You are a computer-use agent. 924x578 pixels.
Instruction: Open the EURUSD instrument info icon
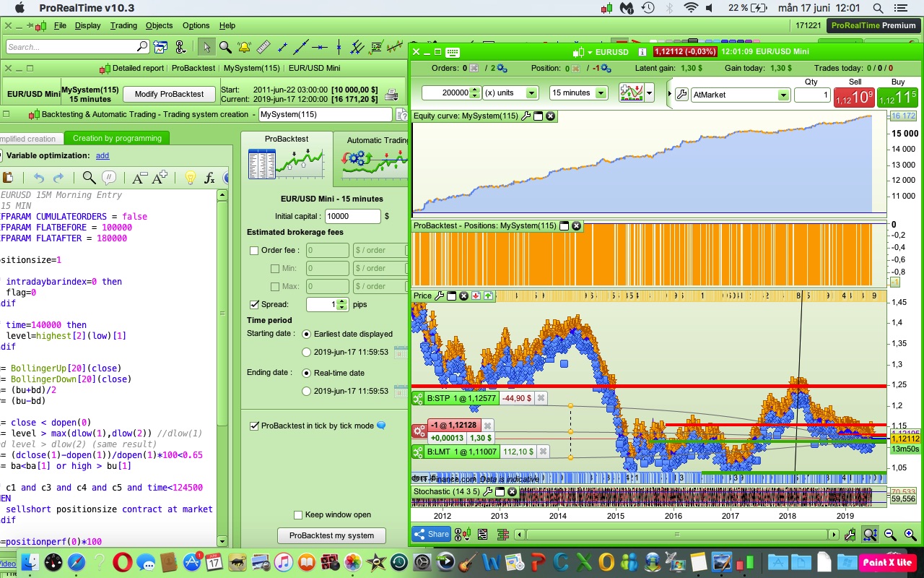point(642,52)
